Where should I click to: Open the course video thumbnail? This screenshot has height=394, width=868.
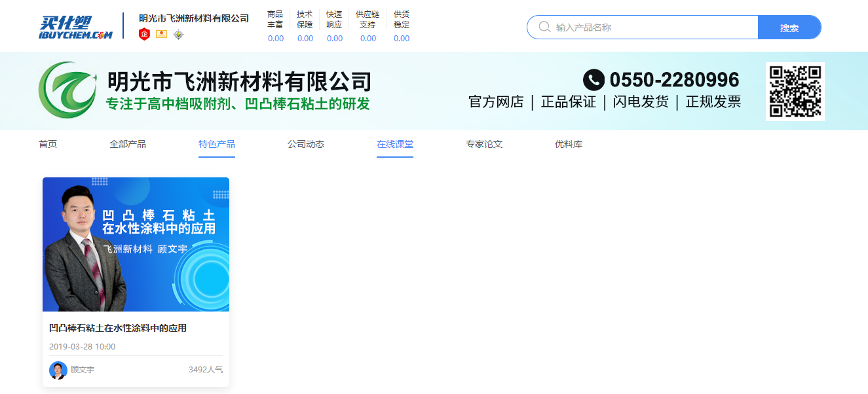click(x=136, y=244)
